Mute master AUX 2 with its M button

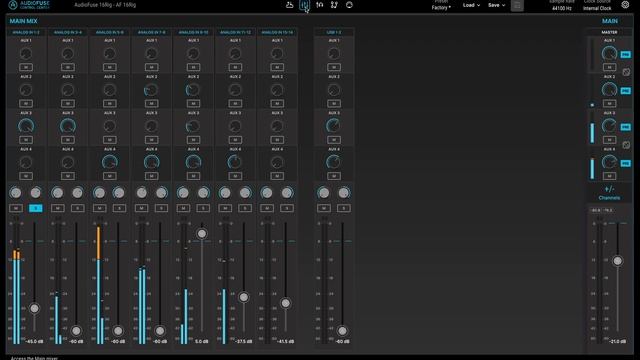pyautogui.click(x=609, y=103)
